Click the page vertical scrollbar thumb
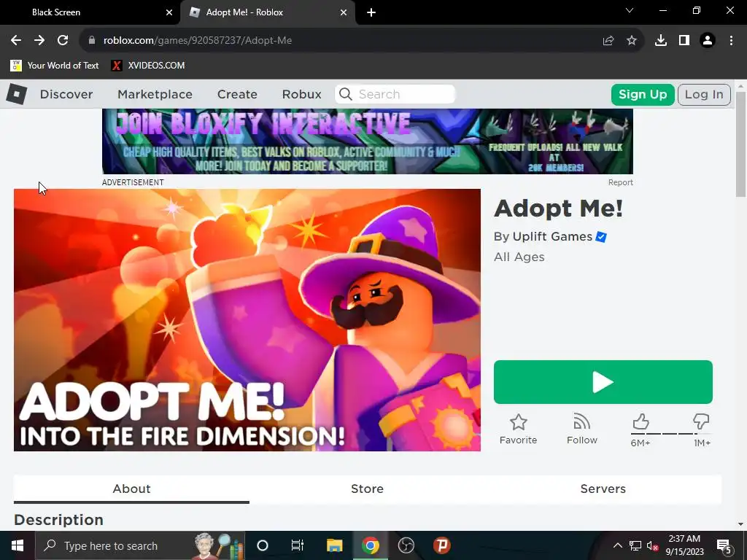Image resolution: width=747 pixels, height=560 pixels. click(x=740, y=144)
